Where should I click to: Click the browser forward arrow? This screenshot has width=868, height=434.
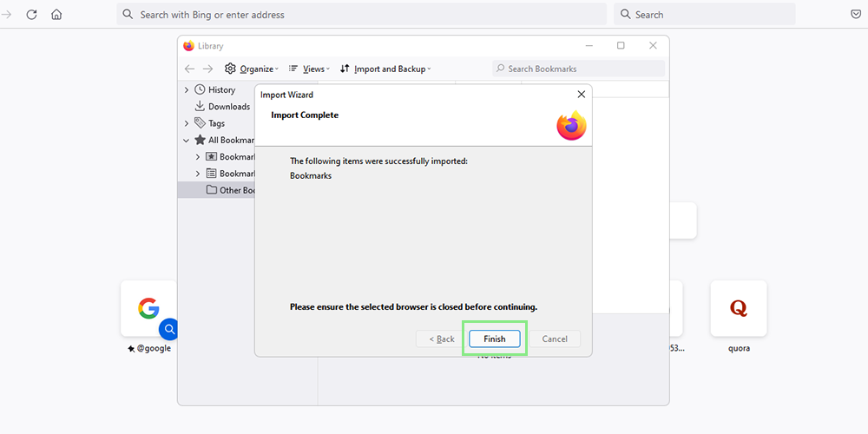point(6,15)
